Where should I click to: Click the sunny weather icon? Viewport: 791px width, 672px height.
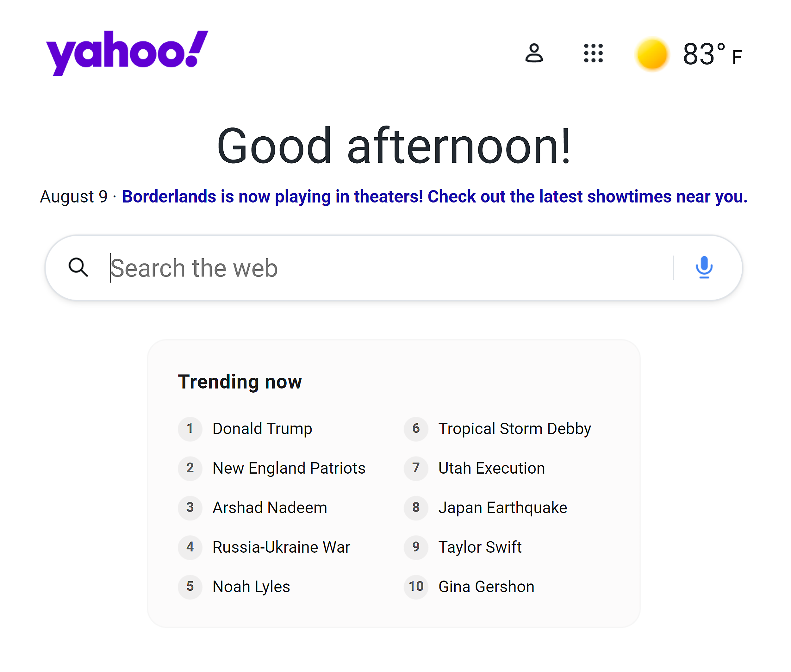[651, 54]
